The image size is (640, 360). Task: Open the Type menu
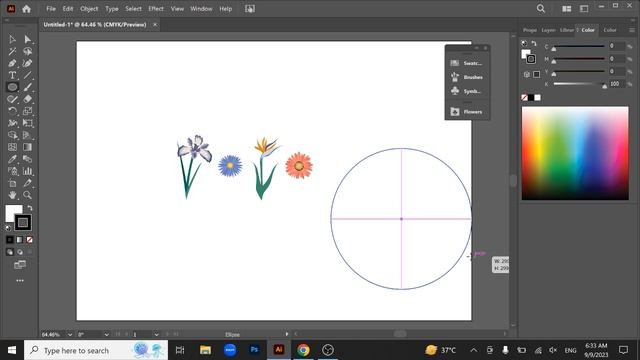click(x=111, y=9)
